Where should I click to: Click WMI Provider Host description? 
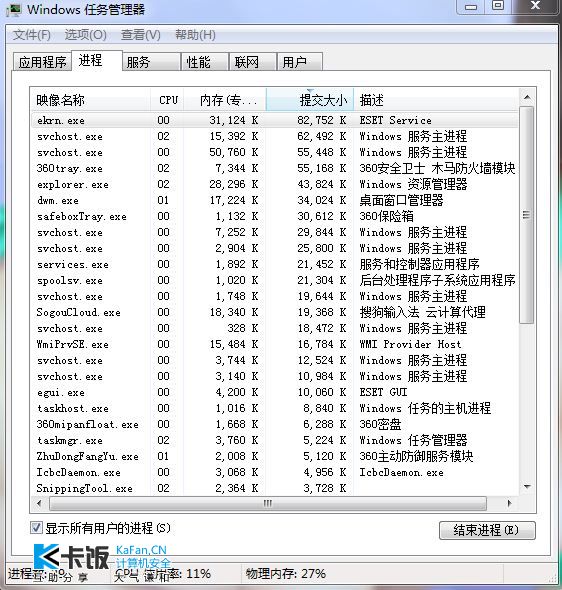tap(410, 344)
